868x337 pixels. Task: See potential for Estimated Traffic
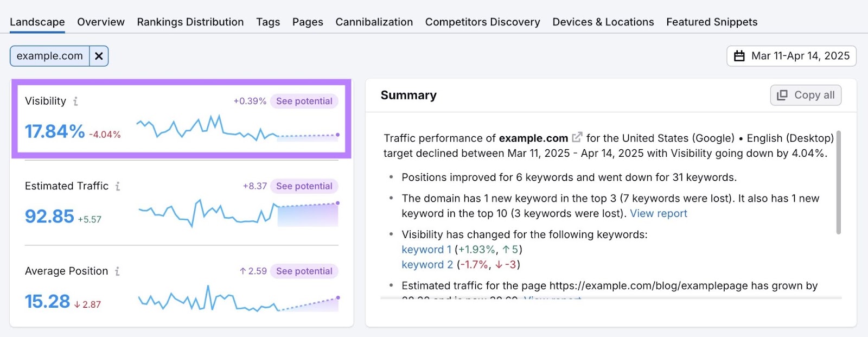(x=304, y=186)
